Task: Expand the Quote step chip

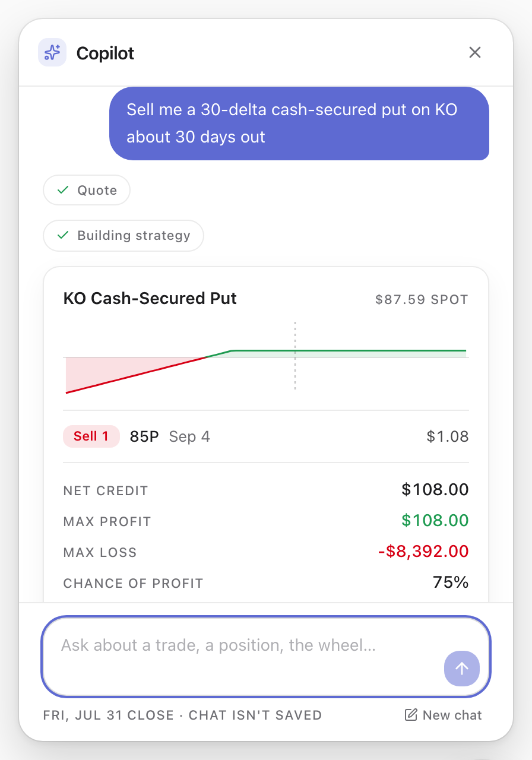Action: coord(87,190)
